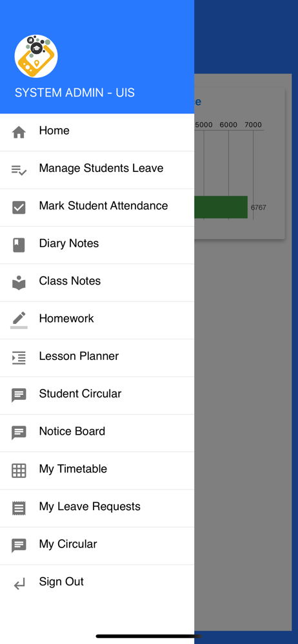Select the checkbox icon beside Mark Student Attendance
Image resolution: width=298 pixels, height=644 pixels.
(19, 207)
